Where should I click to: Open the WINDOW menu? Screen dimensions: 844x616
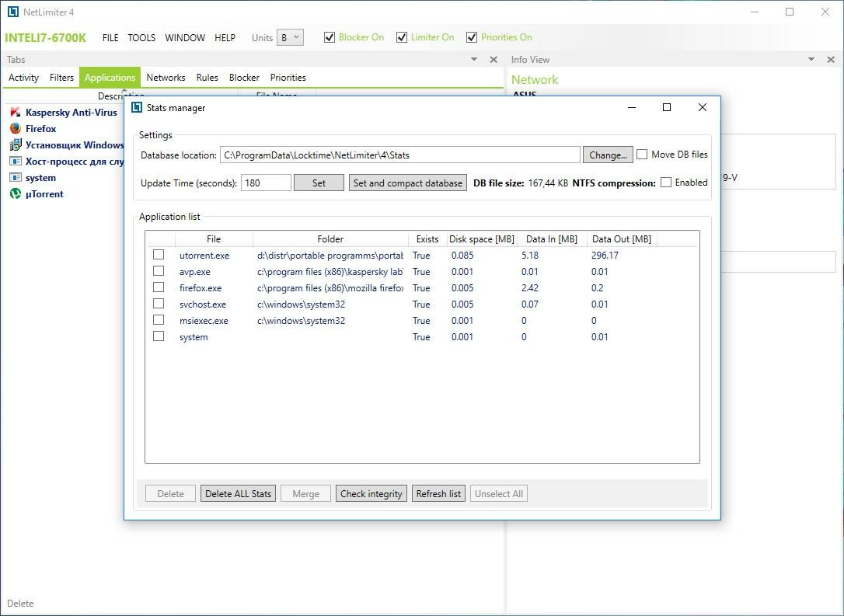pos(185,37)
